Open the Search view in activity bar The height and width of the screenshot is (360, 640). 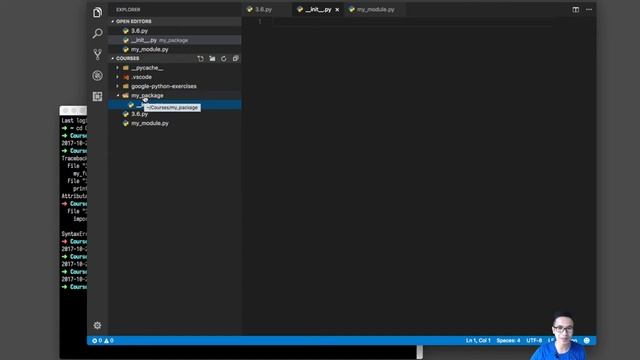point(97,33)
